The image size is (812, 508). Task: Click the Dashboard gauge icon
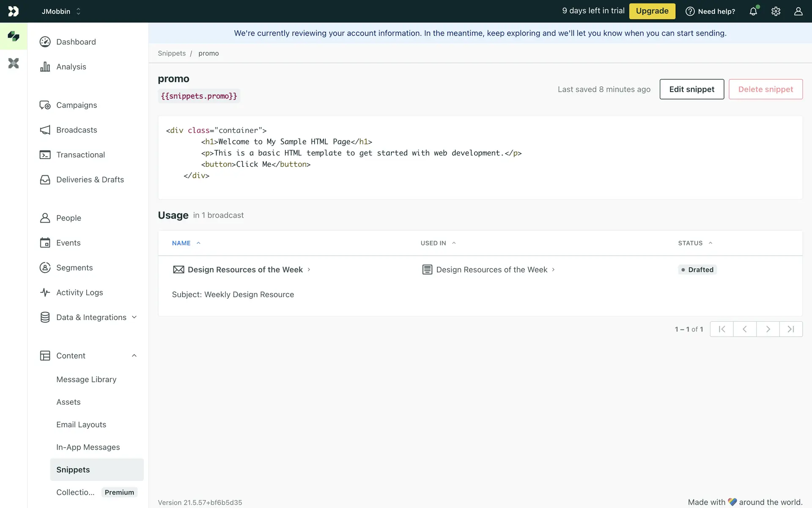tap(45, 42)
